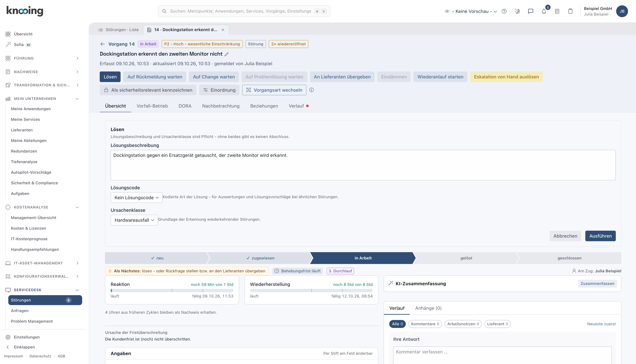Click the Wiederherstellung progress bar

pyautogui.click(x=311, y=291)
